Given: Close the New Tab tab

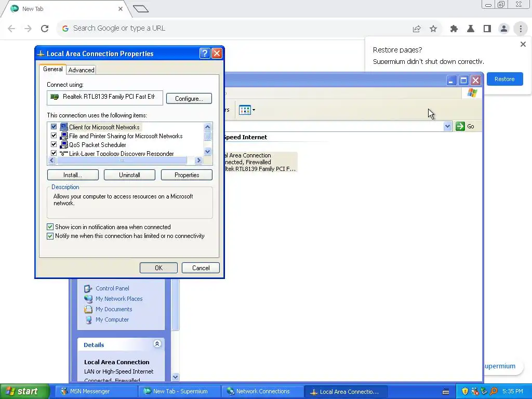Looking at the screenshot, I should tap(121, 9).
